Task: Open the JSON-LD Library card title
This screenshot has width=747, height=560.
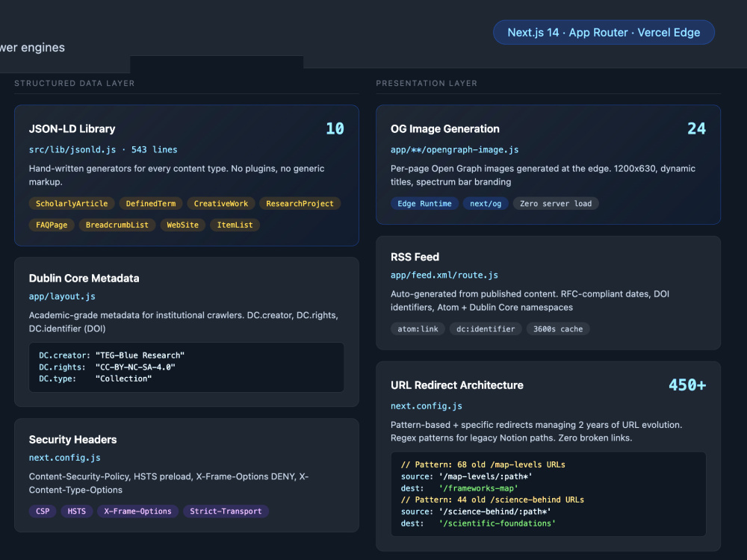Action: (72, 128)
